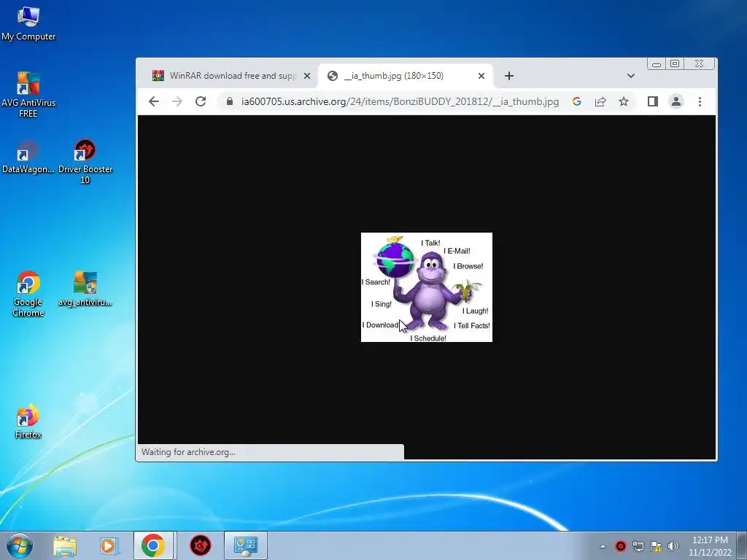This screenshot has height=560, width=747.
Task: Open Action Center flag icon
Action: [x=656, y=546]
